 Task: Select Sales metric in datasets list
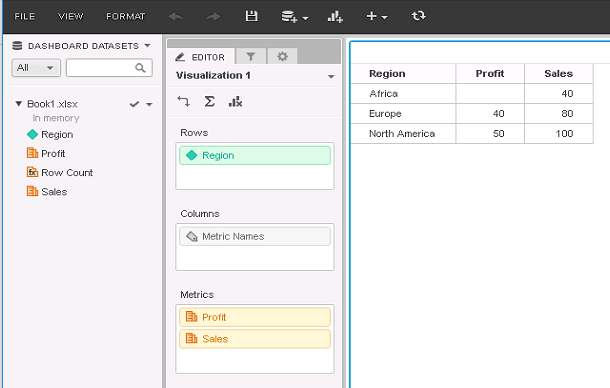click(x=54, y=192)
